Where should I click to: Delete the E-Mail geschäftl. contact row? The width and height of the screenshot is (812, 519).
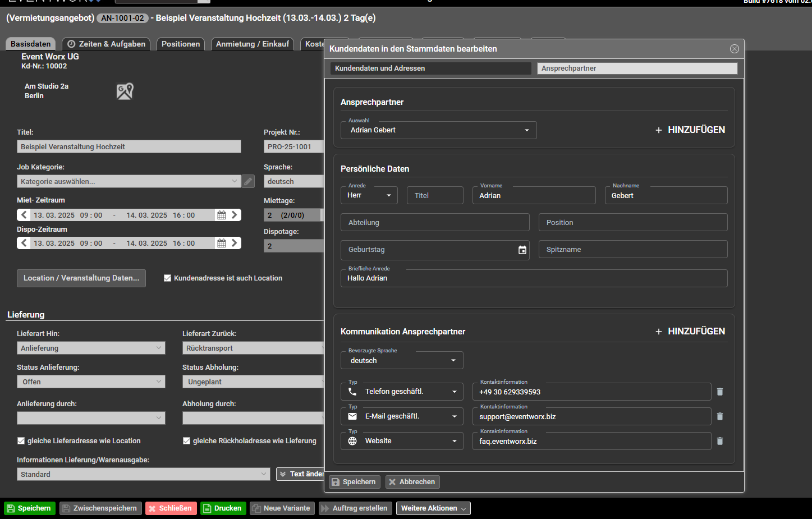[720, 416]
